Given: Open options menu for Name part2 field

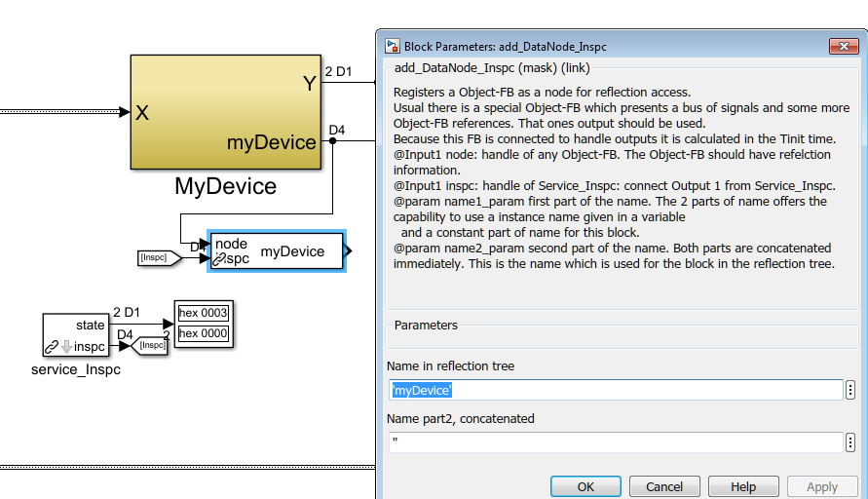Looking at the screenshot, I should click(850, 442).
